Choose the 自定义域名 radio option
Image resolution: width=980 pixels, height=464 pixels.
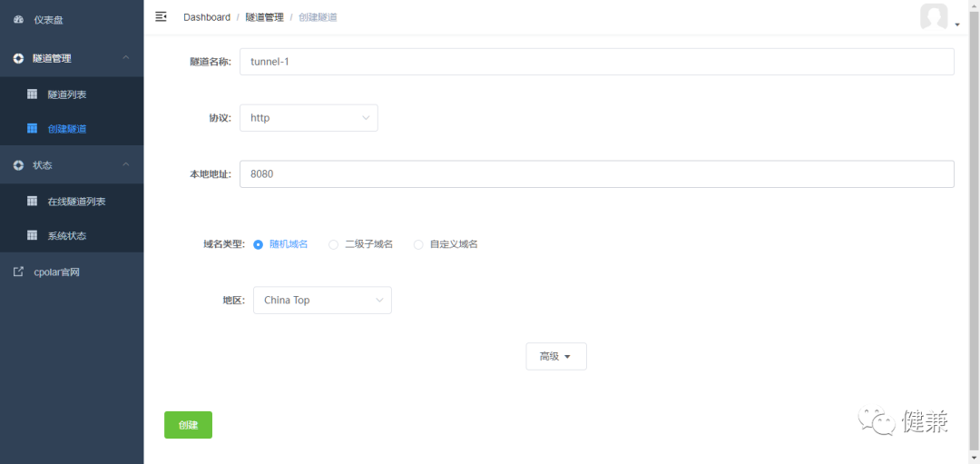[418, 244]
